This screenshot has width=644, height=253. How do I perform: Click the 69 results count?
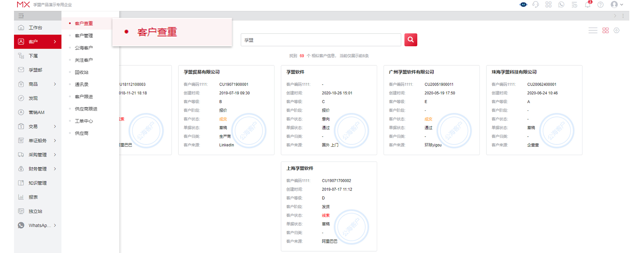(x=302, y=56)
